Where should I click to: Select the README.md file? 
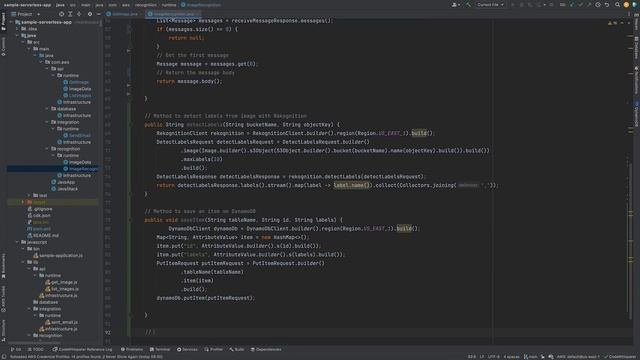click(x=43, y=236)
